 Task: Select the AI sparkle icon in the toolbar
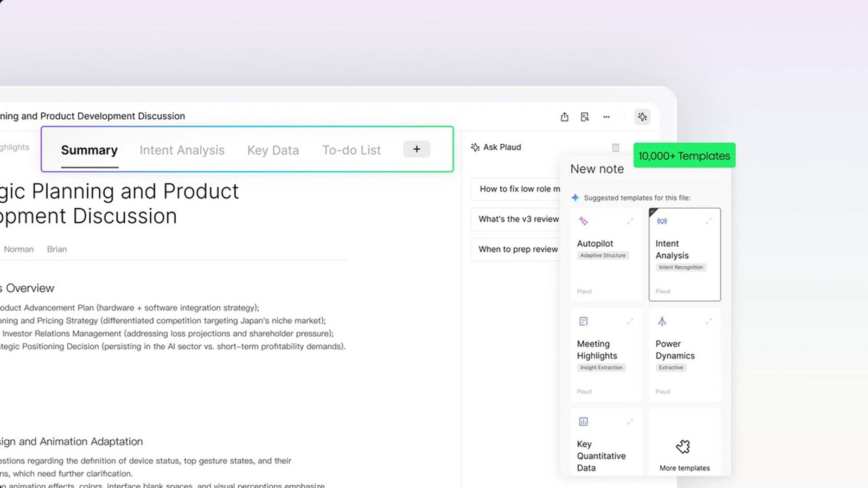coord(642,117)
